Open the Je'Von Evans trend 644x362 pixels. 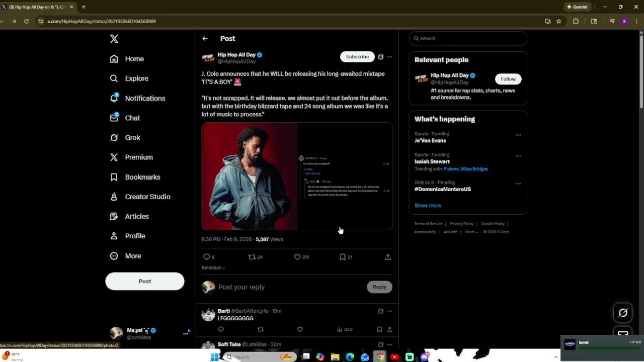point(430,141)
